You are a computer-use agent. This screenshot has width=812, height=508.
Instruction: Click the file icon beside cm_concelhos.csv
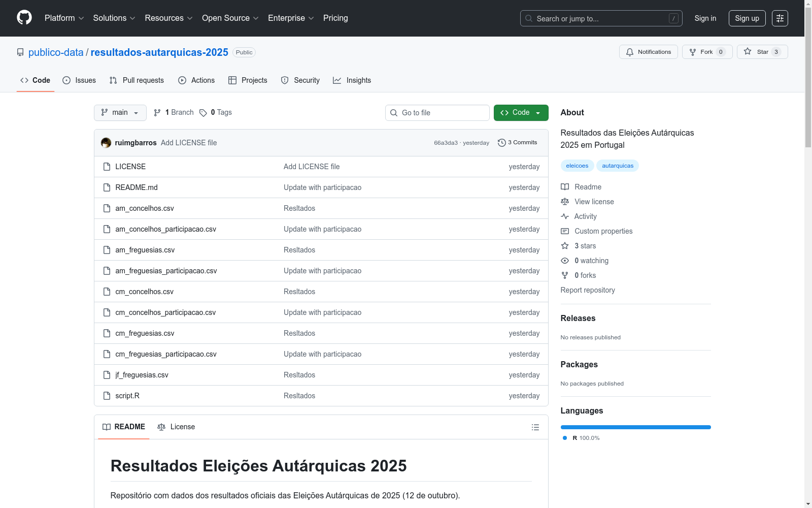tap(107, 292)
